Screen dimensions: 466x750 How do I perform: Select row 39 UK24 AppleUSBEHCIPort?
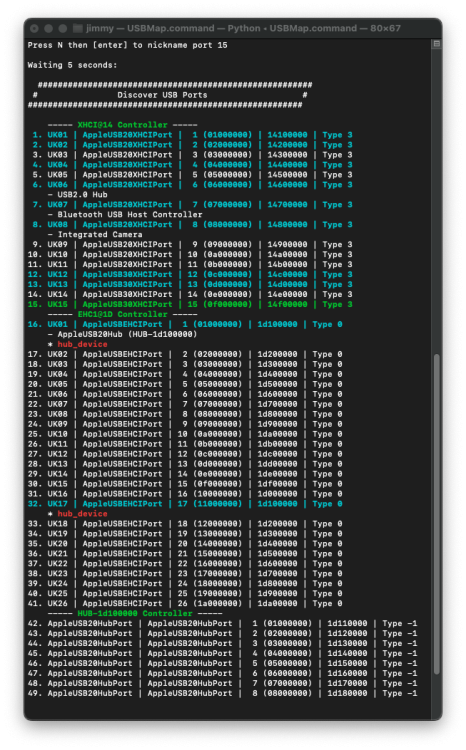(185, 584)
